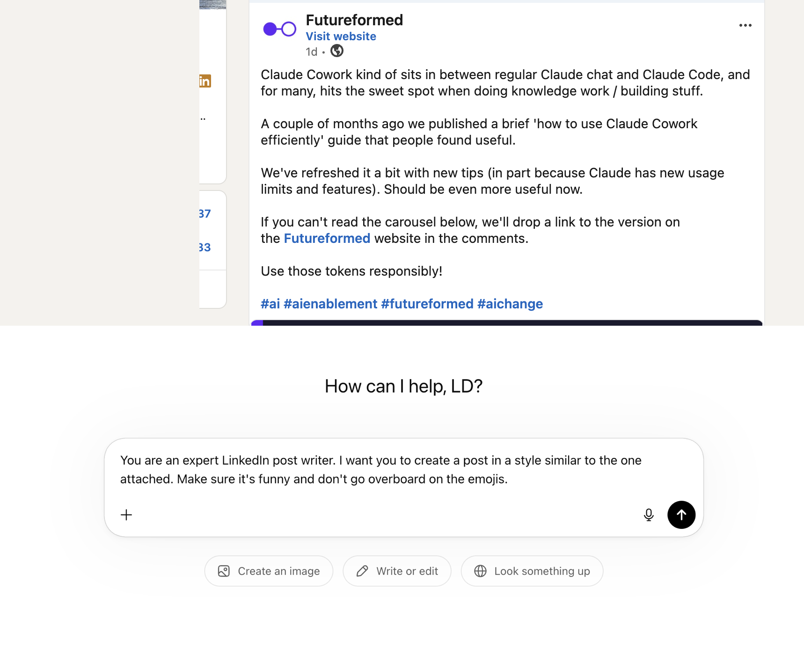This screenshot has height=672, width=804.
Task: Open the blue Futureformed mention in post text
Action: pos(327,238)
